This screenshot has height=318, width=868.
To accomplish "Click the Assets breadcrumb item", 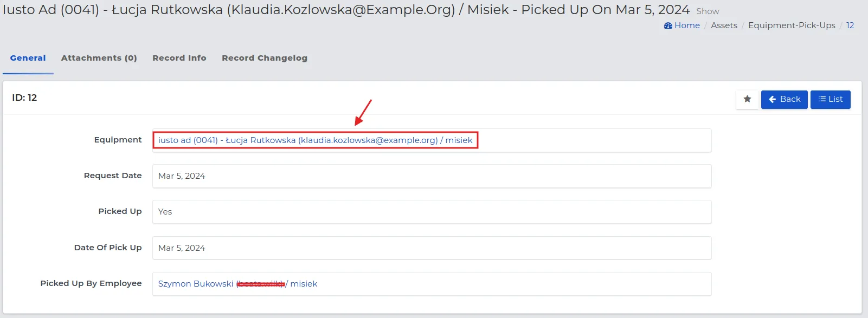I will (x=724, y=25).
